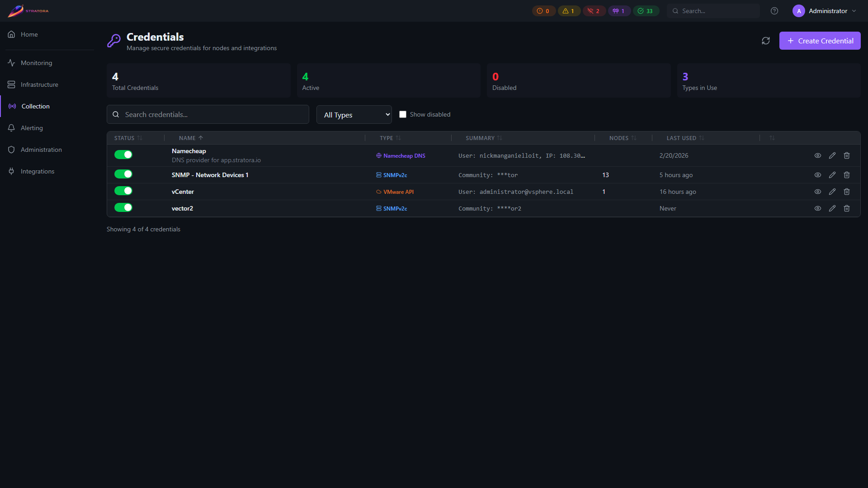Disable the vCenter credential toggle
Viewport: 868px width, 488px height.
point(123,191)
